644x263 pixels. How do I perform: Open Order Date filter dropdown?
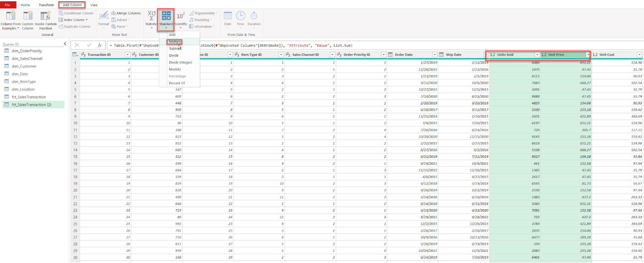point(435,55)
